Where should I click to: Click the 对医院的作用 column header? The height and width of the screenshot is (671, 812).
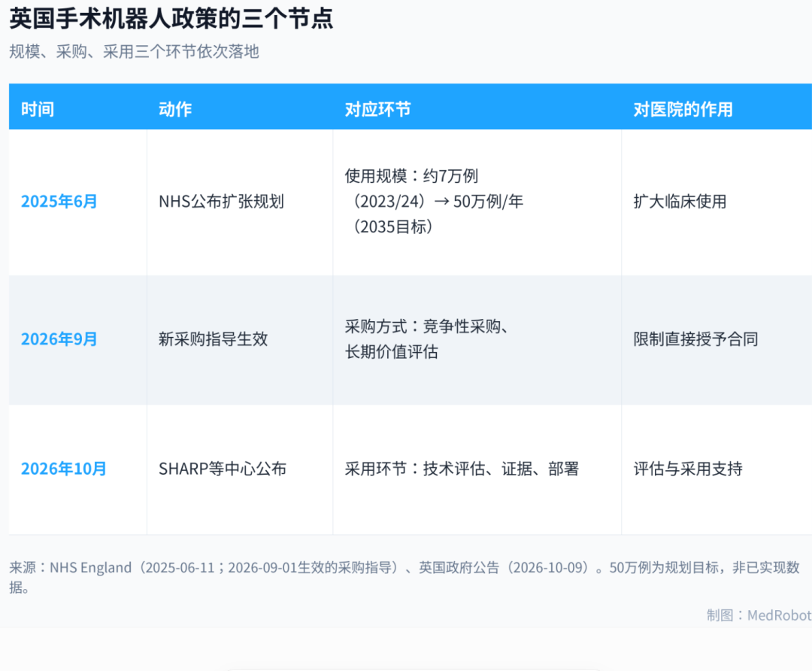click(683, 109)
